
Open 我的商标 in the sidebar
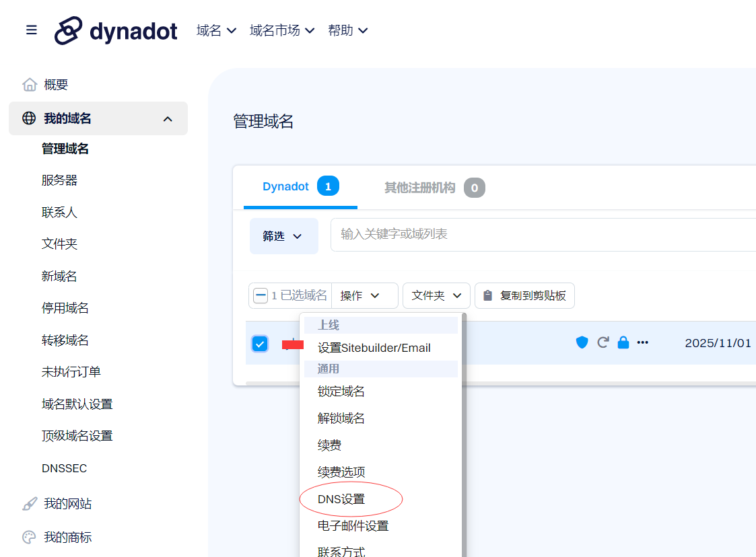coord(68,537)
